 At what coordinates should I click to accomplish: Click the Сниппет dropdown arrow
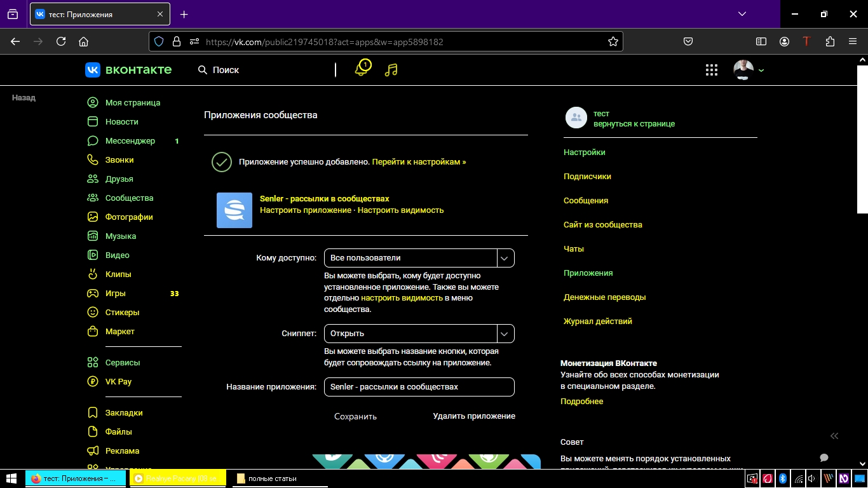click(x=505, y=334)
